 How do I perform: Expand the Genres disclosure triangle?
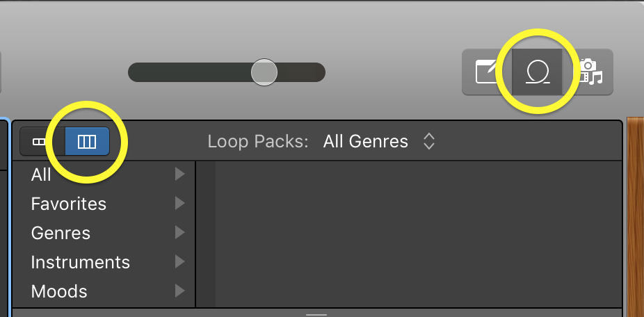click(x=179, y=232)
